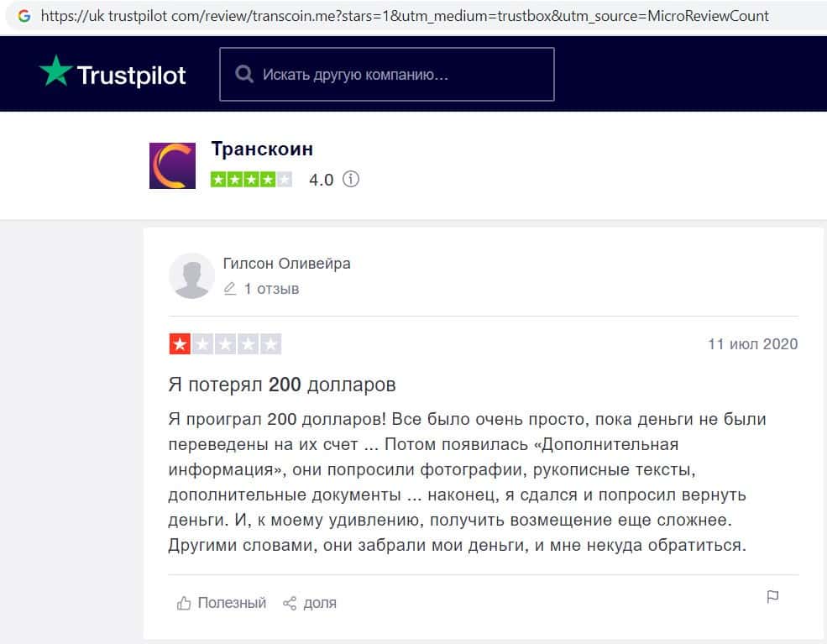Open Гилсон Оливейра's reviewer profile
Image resolution: width=827 pixels, height=644 pixels.
click(x=286, y=264)
